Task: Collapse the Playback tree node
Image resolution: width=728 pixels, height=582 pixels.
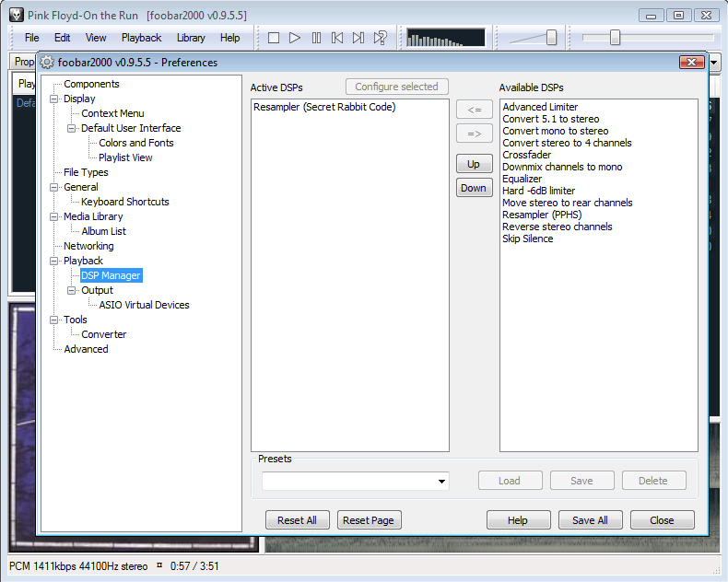Action: [53, 261]
